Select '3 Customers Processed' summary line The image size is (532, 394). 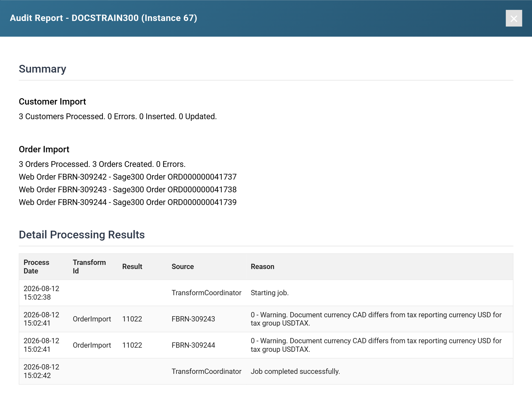118,116
